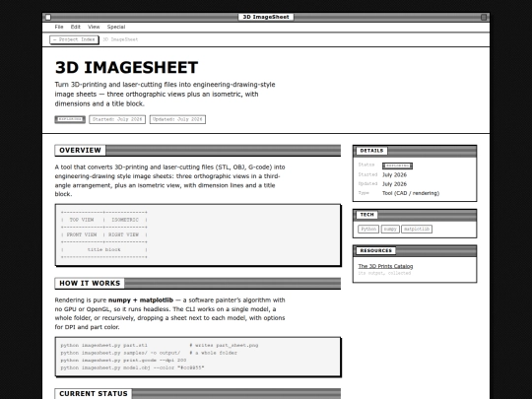
Task: Click the 3D ImageSheet breadcrumb text
Action: 120,39
